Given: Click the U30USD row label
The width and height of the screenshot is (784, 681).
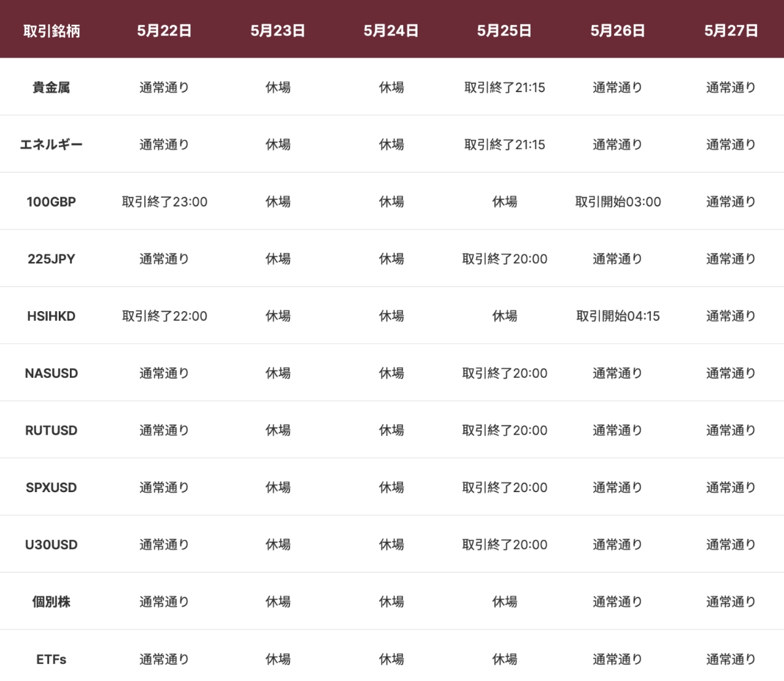Looking at the screenshot, I should [52, 545].
